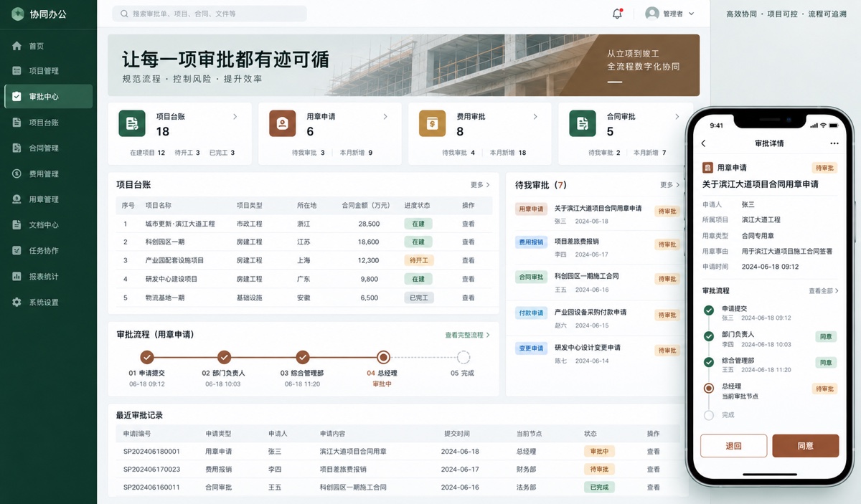Click 查看 for 城市更新·滨江大道工程 row

pyautogui.click(x=469, y=224)
